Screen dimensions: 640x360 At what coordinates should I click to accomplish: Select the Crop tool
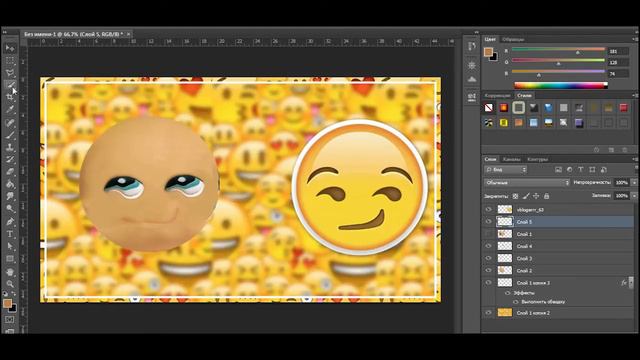click(10, 98)
